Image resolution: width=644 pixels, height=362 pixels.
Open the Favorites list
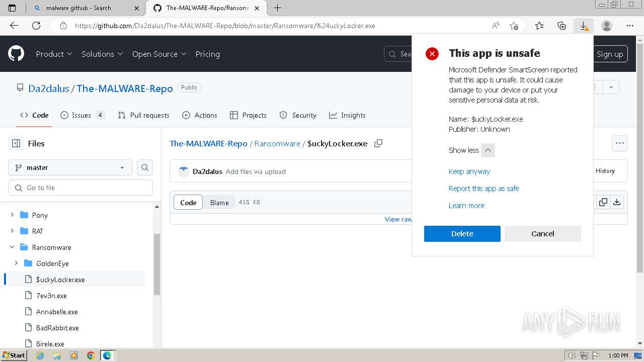point(539,26)
